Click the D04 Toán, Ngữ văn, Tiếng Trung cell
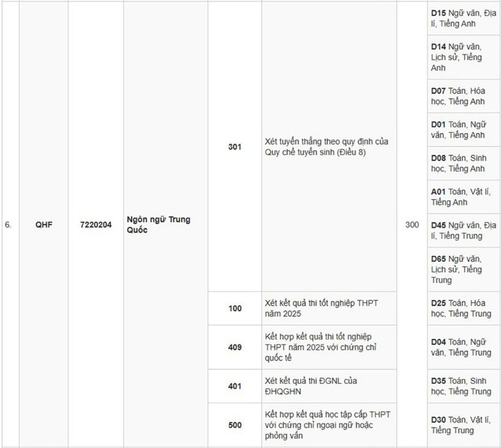This screenshot has height=448, width=501. (x=464, y=347)
